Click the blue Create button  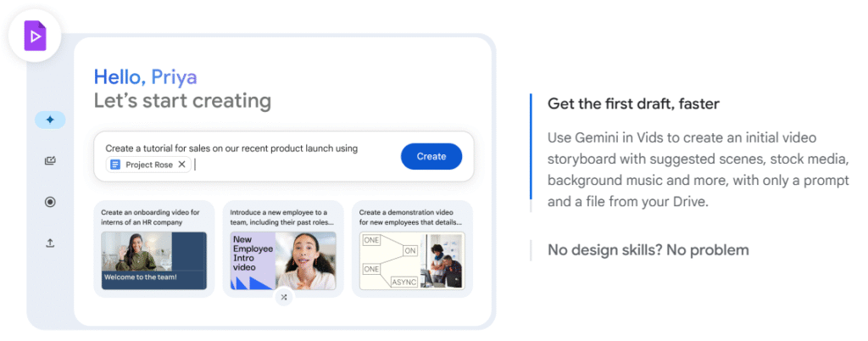(431, 157)
